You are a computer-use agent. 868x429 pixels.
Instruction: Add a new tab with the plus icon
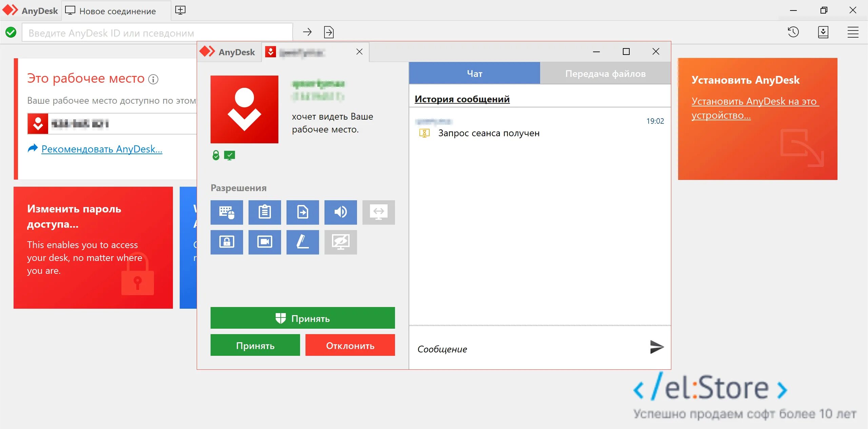180,10
